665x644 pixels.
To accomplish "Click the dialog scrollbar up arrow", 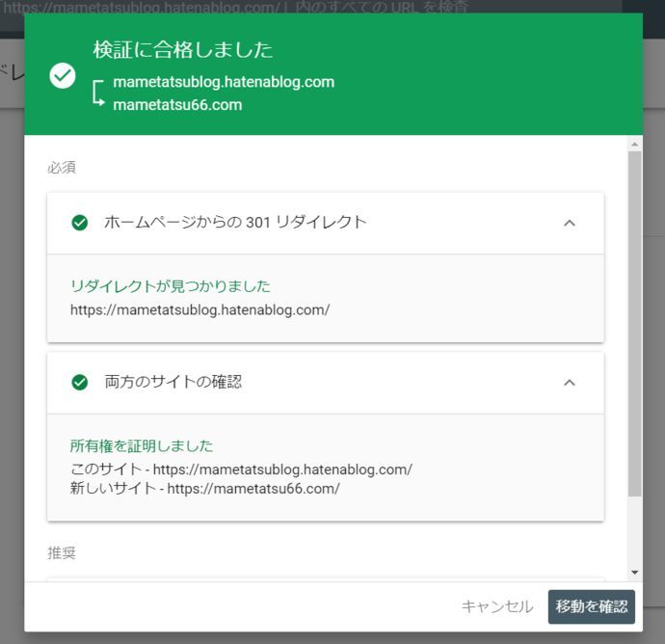I will click(x=634, y=145).
